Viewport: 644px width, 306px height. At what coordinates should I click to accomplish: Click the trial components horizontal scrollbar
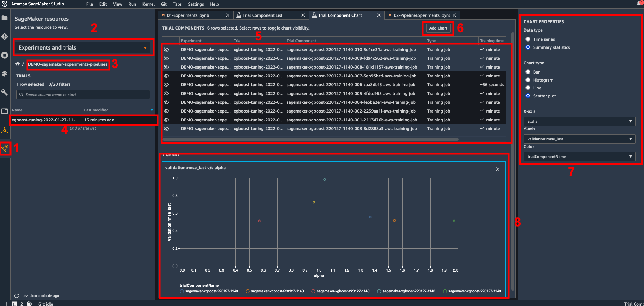pos(310,139)
